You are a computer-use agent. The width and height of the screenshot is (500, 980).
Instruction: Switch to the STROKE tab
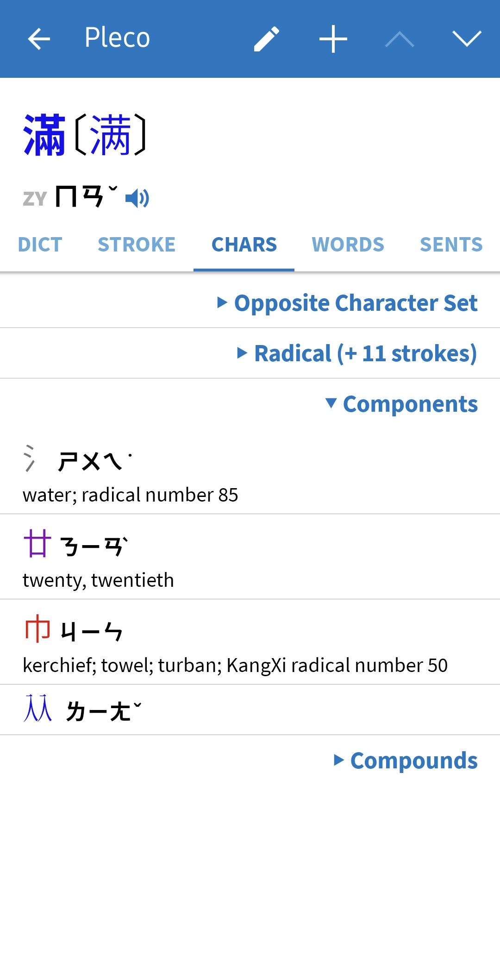click(137, 245)
